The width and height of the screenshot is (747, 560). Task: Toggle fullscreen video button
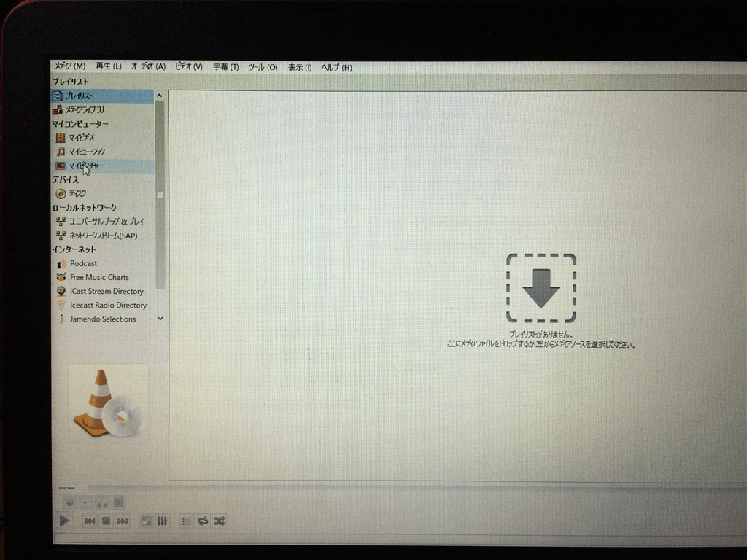[x=146, y=521]
